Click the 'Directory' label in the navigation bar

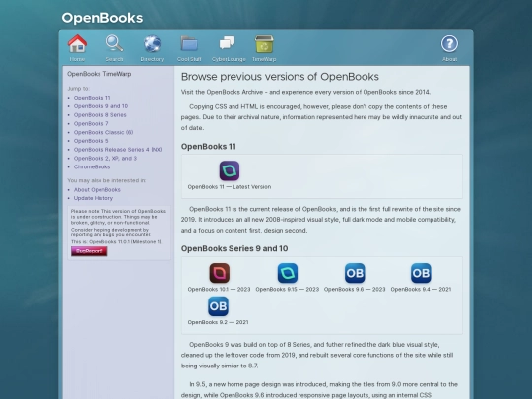coord(152,59)
